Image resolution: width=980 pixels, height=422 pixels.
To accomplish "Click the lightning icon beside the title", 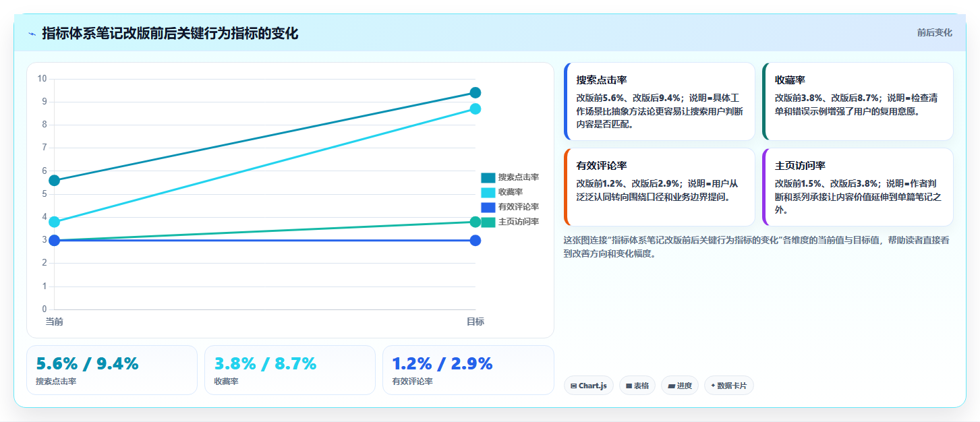I will click(x=32, y=34).
